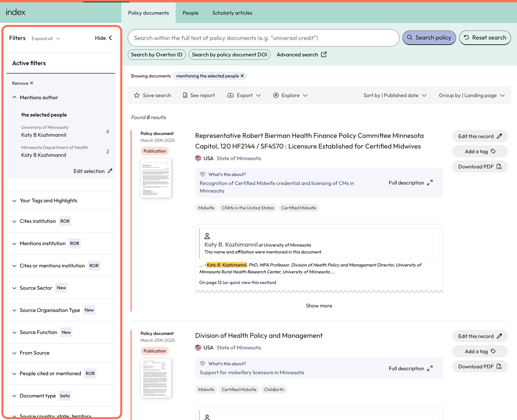Switch to the People tab
The width and height of the screenshot is (517, 420).
[191, 13]
